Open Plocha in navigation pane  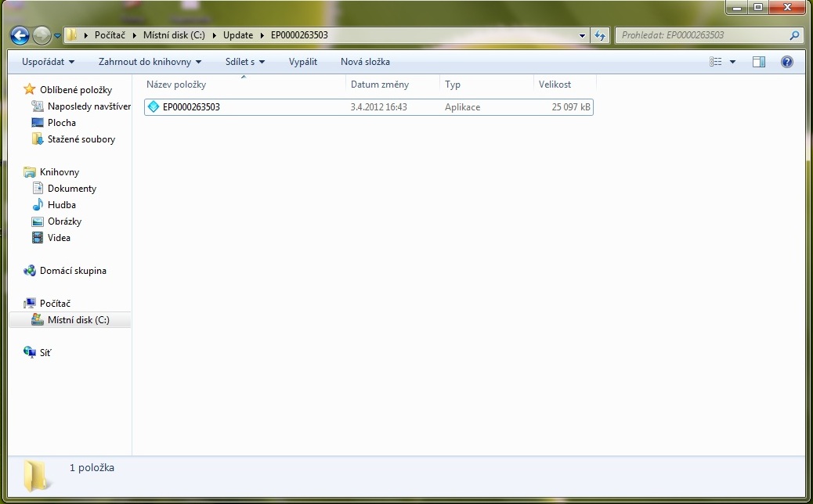point(62,123)
